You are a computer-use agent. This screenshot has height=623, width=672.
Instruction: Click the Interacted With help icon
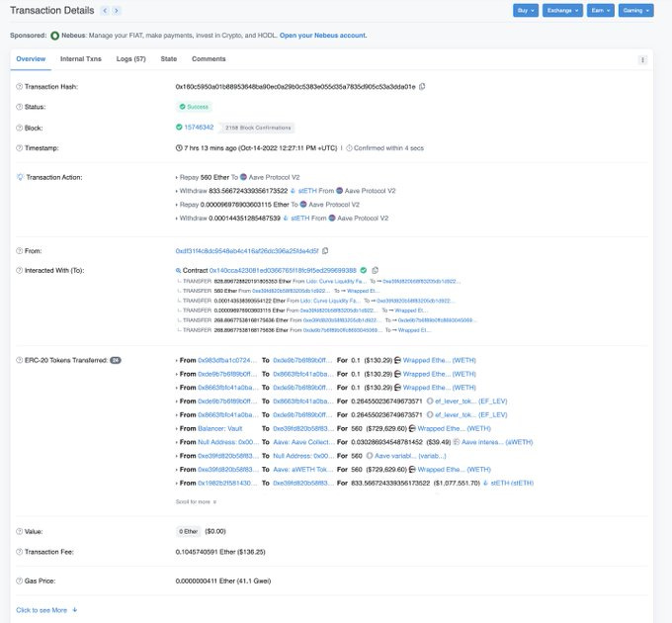[20, 270]
